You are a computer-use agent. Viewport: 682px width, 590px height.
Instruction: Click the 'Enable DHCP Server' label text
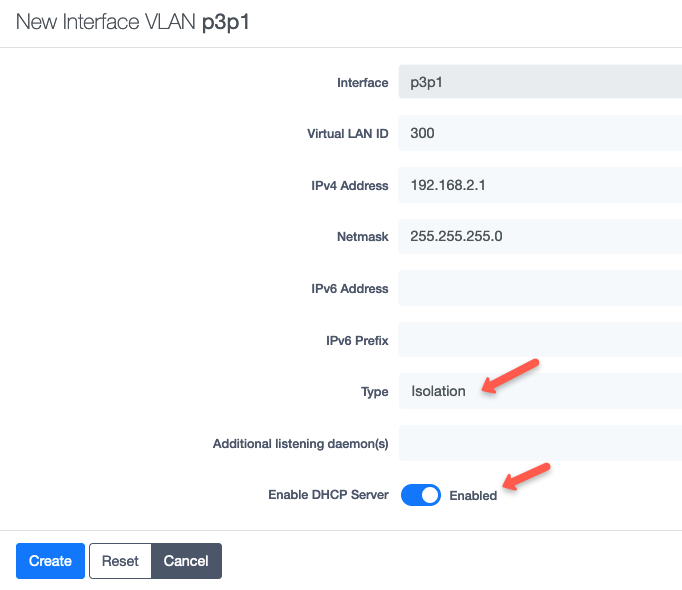328,495
